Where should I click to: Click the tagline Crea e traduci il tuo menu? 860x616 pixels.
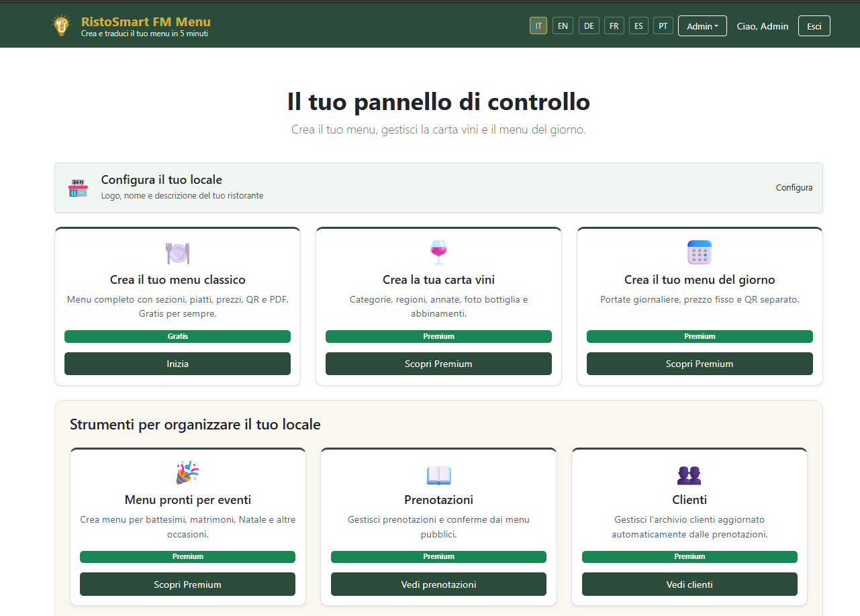tap(144, 34)
